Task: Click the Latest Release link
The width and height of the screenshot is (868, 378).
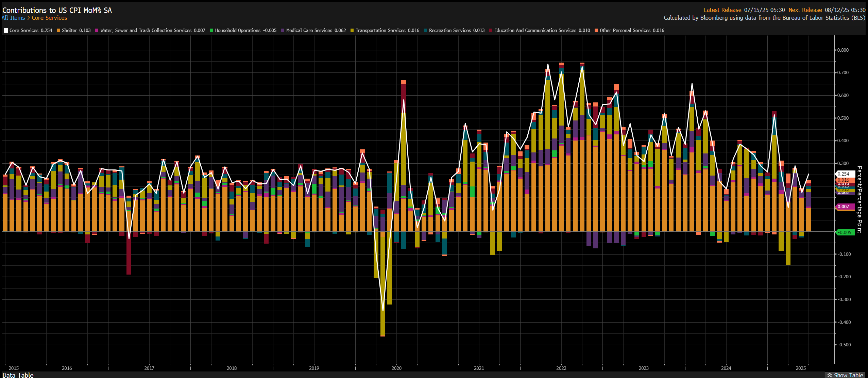Action: (x=722, y=10)
